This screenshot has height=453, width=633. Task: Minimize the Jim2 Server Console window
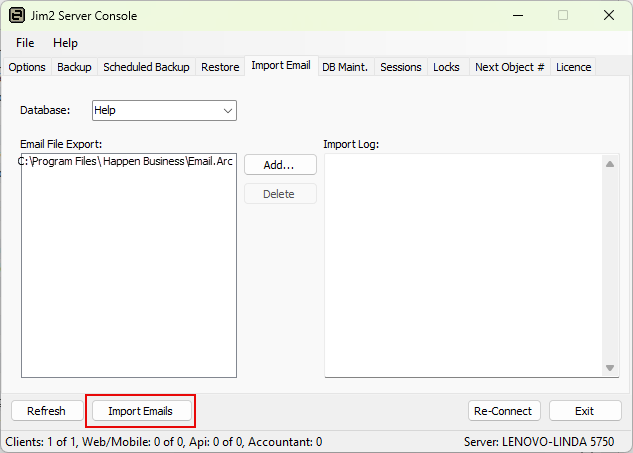coord(518,16)
